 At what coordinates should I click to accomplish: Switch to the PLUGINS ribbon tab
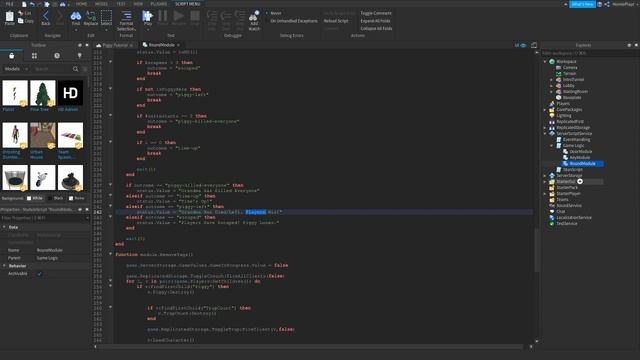159,4
